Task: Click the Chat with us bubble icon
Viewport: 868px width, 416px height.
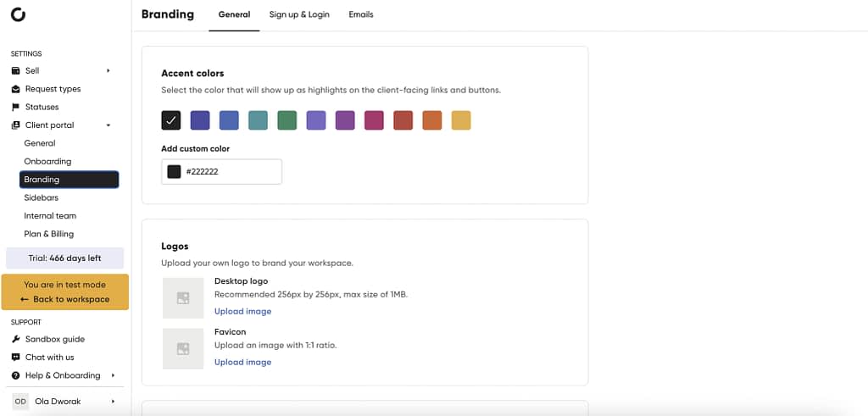Action: coord(15,358)
